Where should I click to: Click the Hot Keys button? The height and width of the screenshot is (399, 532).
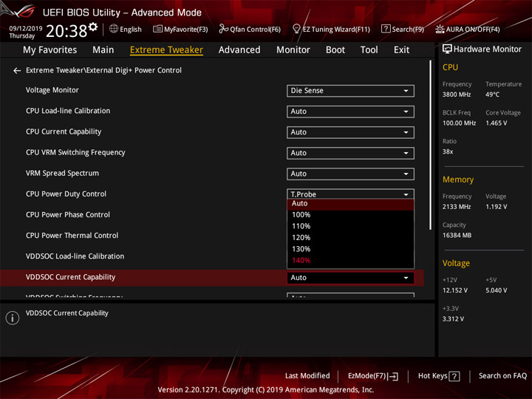pyautogui.click(x=439, y=376)
